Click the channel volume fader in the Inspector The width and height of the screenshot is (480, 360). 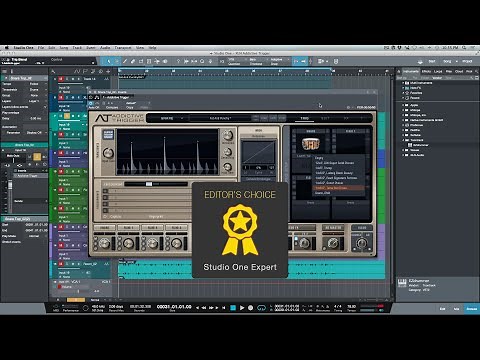10,185
